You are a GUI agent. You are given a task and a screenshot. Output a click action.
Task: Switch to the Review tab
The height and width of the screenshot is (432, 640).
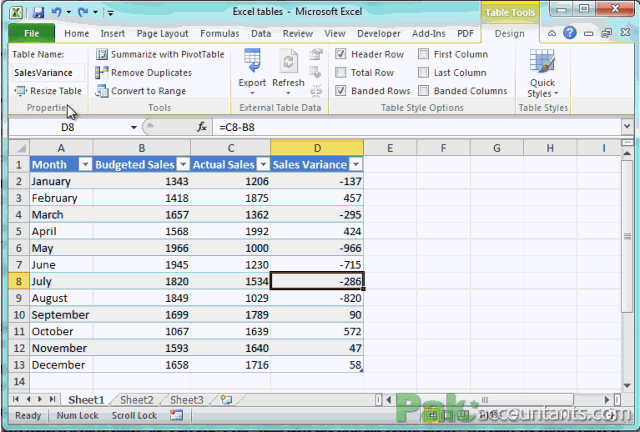tap(298, 33)
